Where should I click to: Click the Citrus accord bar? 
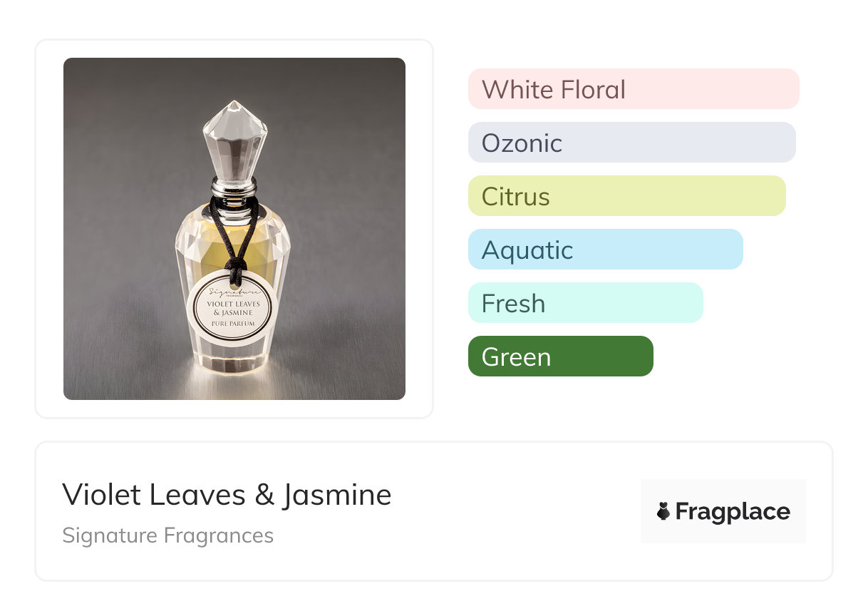pyautogui.click(x=626, y=196)
